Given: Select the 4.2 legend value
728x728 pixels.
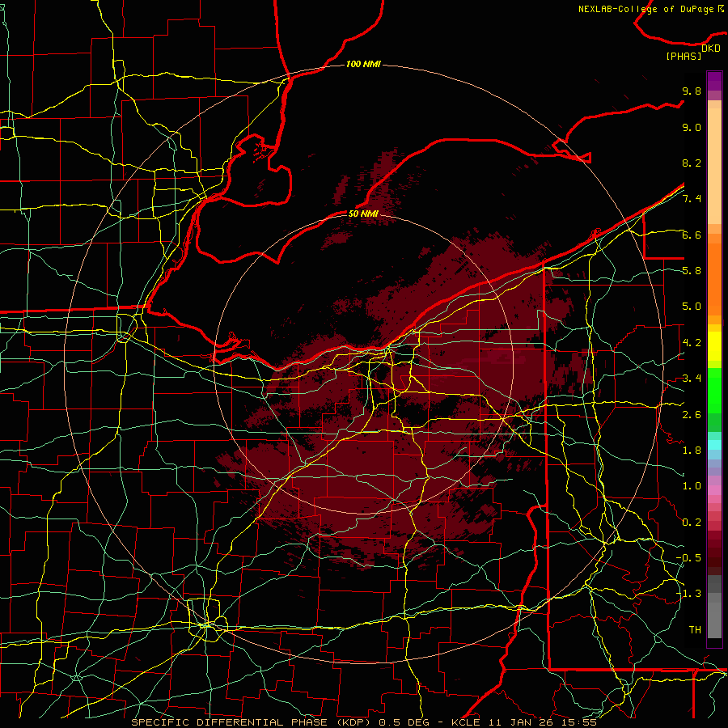Looking at the screenshot, I should [x=692, y=343].
